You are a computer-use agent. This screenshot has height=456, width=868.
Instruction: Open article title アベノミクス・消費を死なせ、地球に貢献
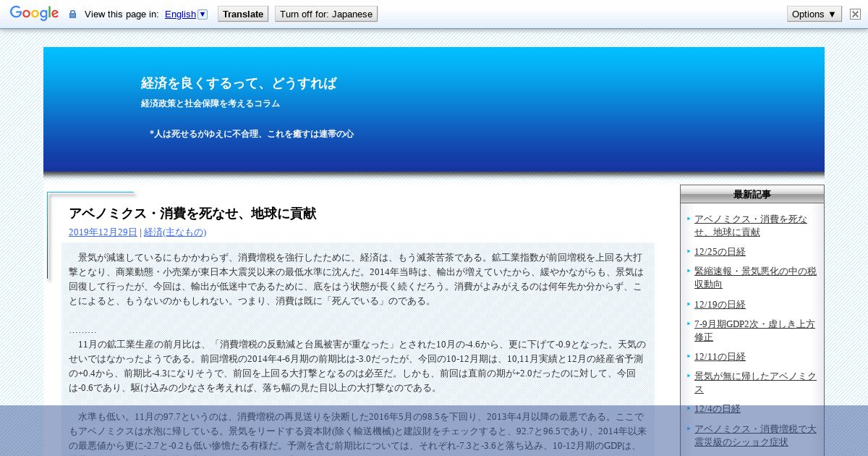click(x=192, y=214)
